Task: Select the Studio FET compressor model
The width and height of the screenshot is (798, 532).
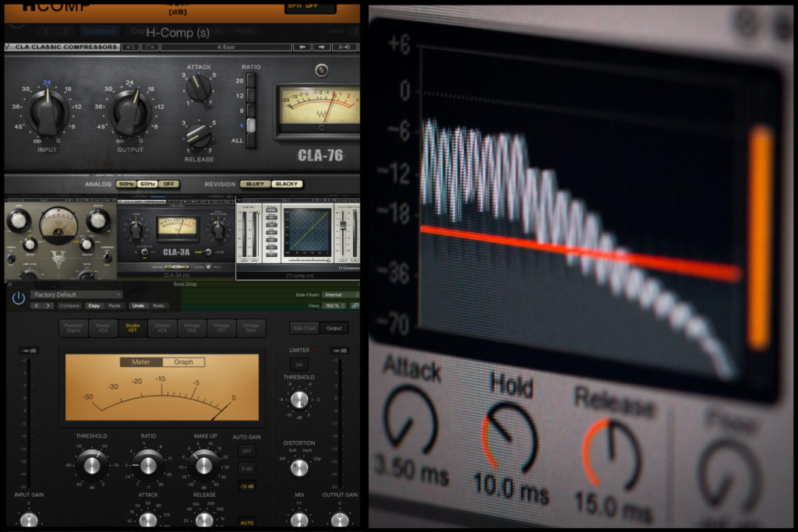Action: (132, 328)
